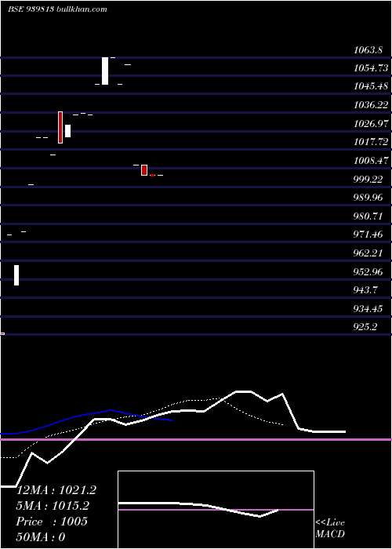Select the tall white candle near 1063.8

tap(105, 71)
